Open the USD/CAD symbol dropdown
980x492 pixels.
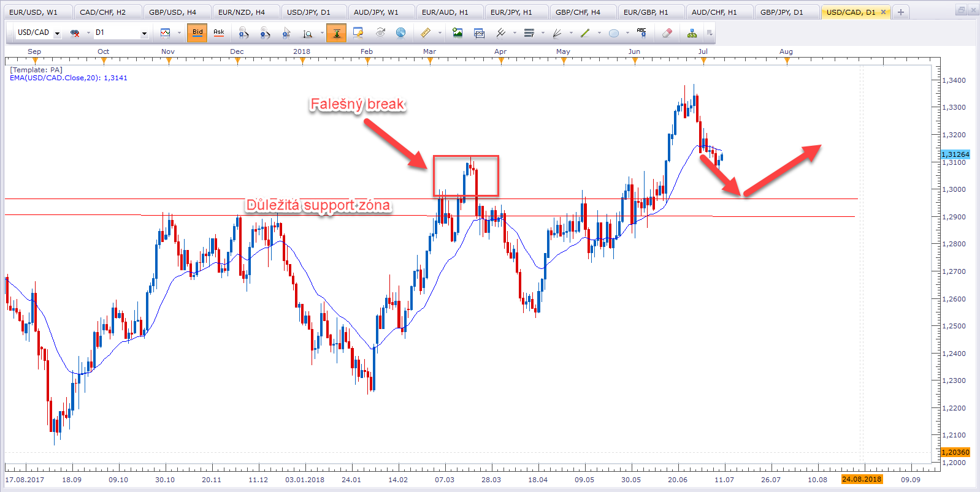click(x=57, y=33)
